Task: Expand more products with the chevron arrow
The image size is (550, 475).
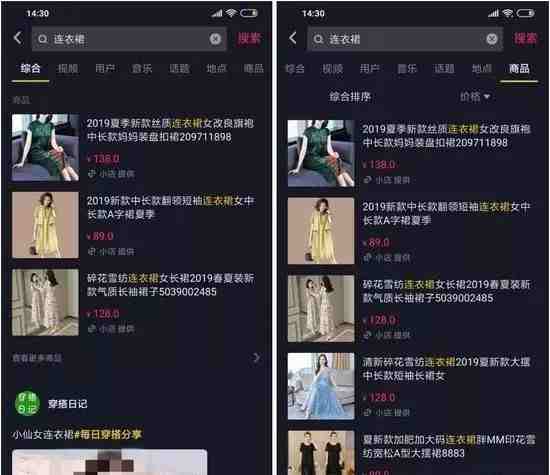Action: 257,358
